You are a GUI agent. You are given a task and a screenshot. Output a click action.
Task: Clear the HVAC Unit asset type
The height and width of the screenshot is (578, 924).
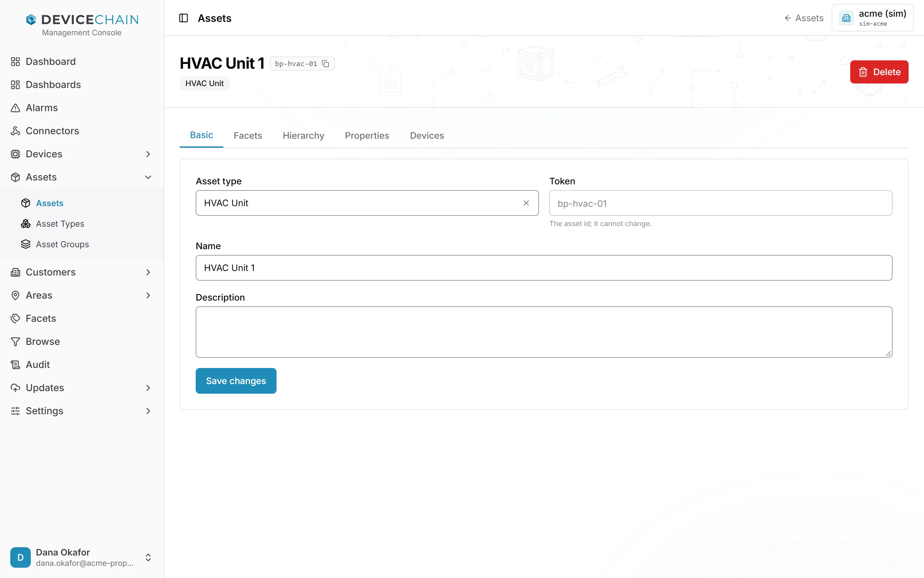[x=526, y=203]
